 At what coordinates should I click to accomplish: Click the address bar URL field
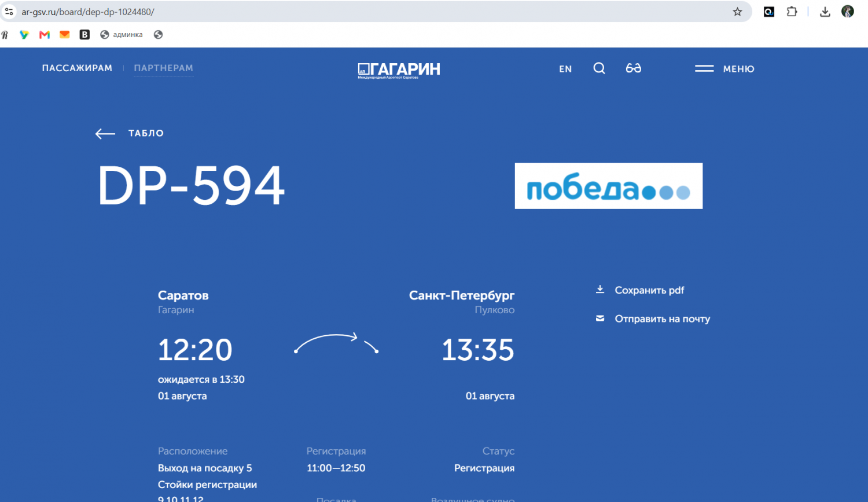pos(370,12)
